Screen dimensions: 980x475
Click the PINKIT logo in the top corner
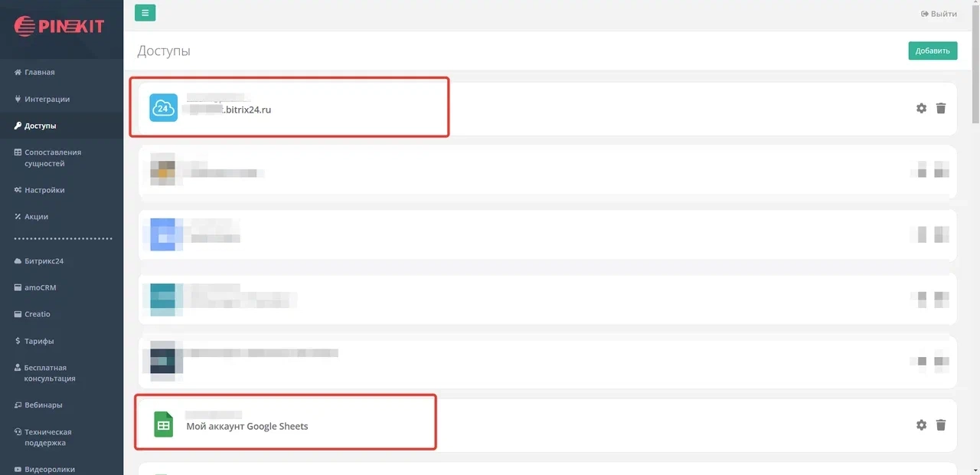(61, 25)
